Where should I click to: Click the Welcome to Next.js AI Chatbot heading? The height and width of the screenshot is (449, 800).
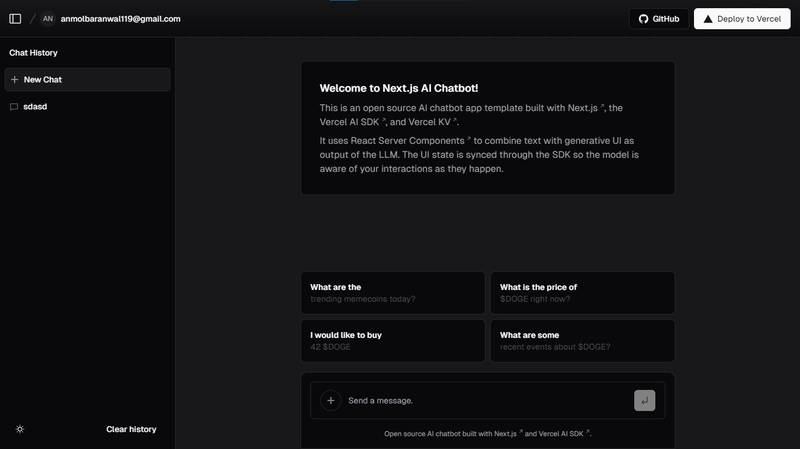point(398,88)
